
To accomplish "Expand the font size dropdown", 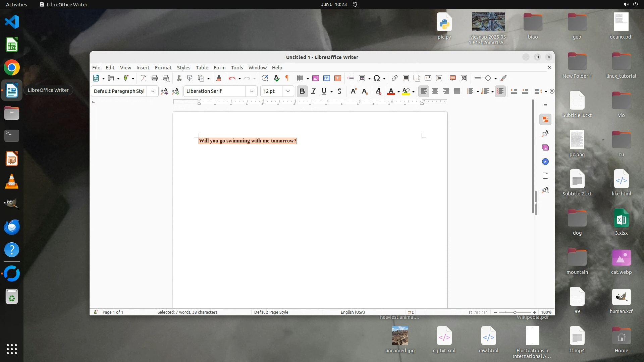I will pyautogui.click(x=288, y=91).
